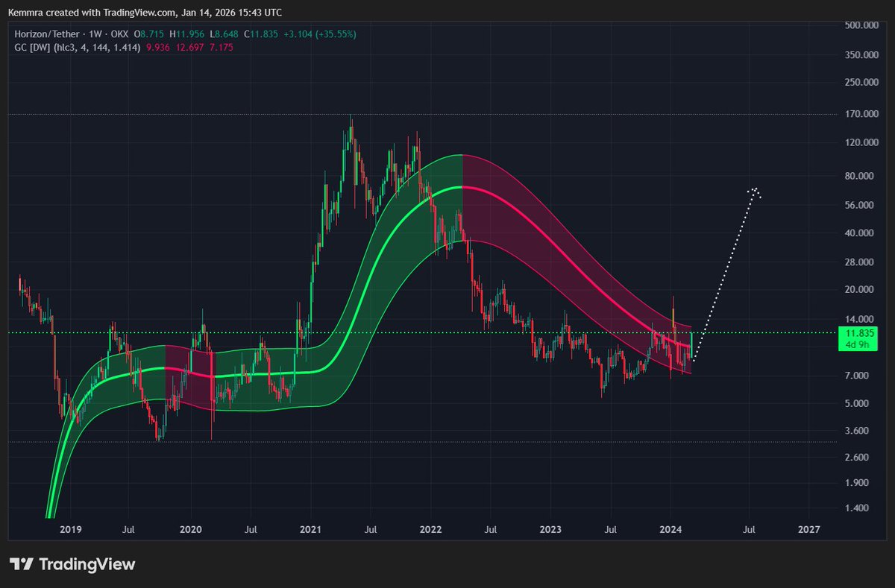Click the green 11.835 price label
The height and width of the screenshot is (588, 895).
pos(858,332)
